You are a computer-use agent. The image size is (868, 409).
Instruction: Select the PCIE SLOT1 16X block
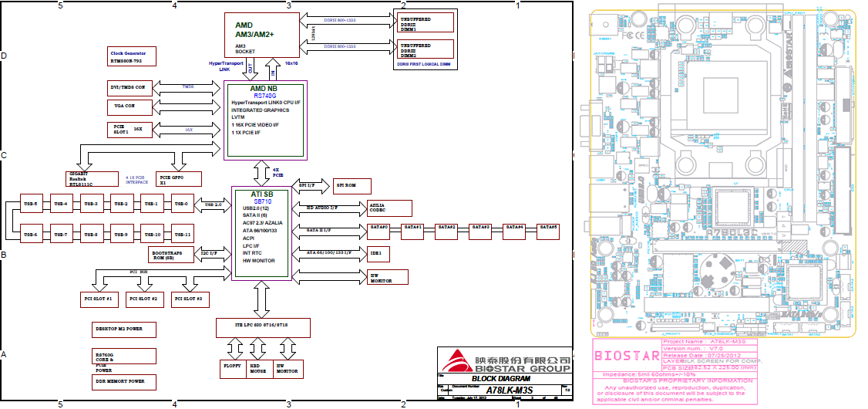click(130, 130)
